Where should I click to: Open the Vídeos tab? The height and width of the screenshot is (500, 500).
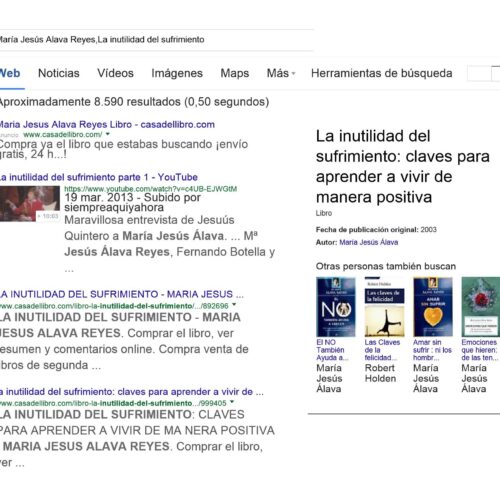115,73
